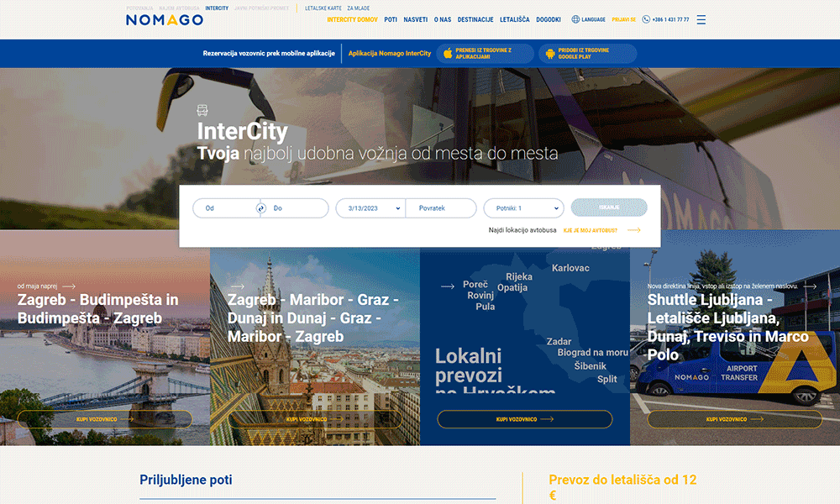Viewport: 840px width, 504px height.
Task: Buy ticket for Zagreb - Budimpešta route
Action: [x=104, y=419]
